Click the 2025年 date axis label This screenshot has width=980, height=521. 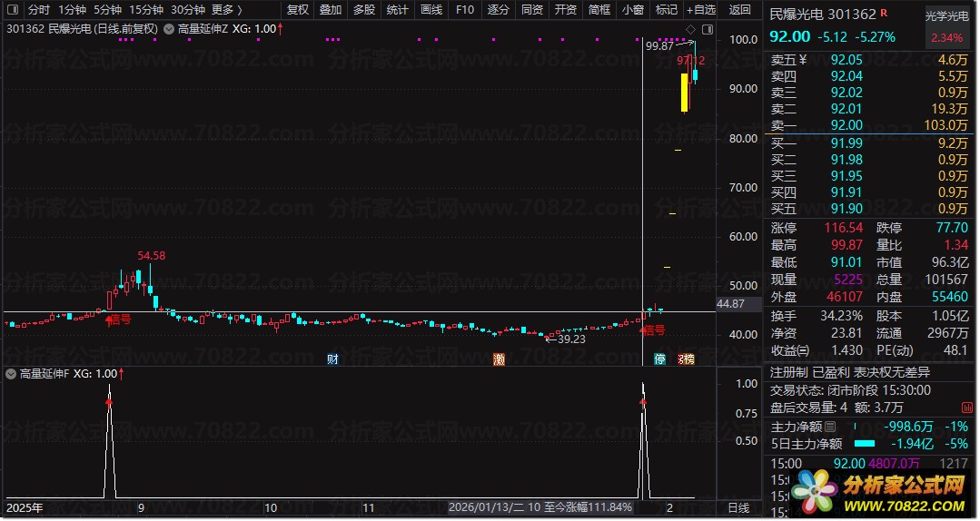tap(25, 508)
